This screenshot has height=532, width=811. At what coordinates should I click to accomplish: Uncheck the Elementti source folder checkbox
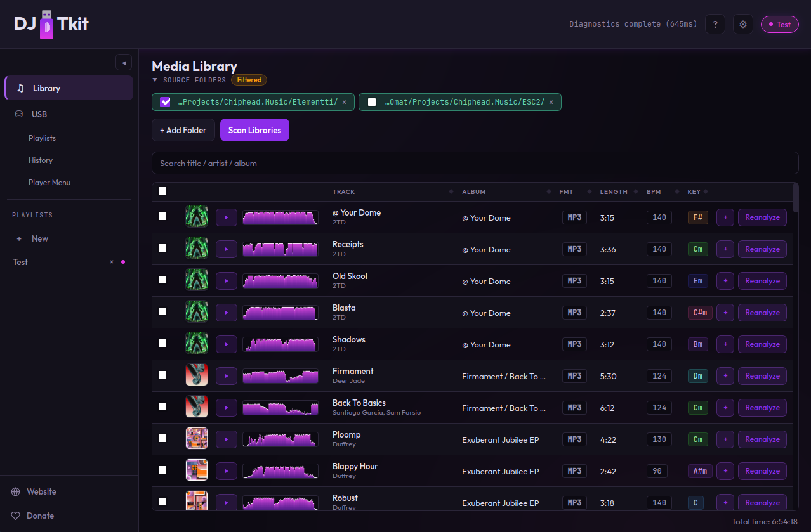[x=166, y=102]
